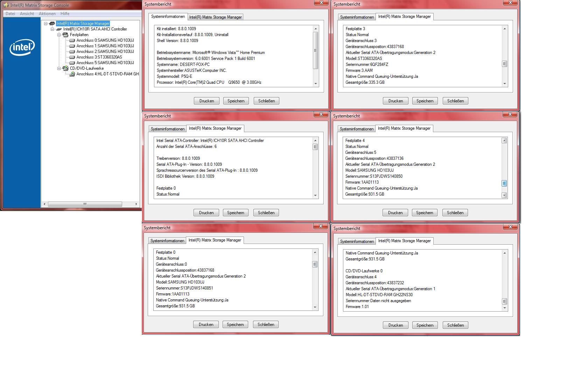Click Speichern in the Festplatte 3 report dialog

point(425,101)
